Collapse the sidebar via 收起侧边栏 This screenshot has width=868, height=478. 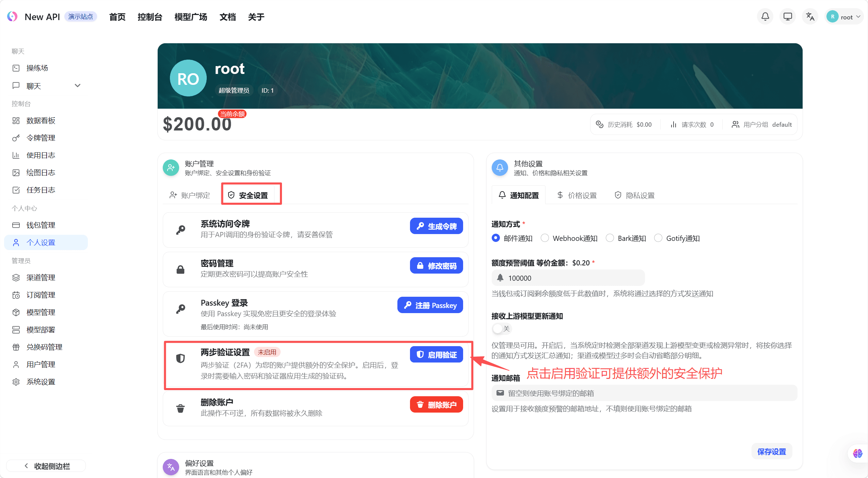click(x=46, y=466)
